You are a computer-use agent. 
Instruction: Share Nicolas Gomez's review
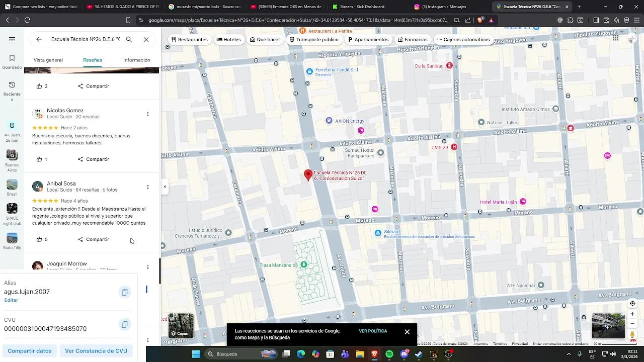point(94,159)
